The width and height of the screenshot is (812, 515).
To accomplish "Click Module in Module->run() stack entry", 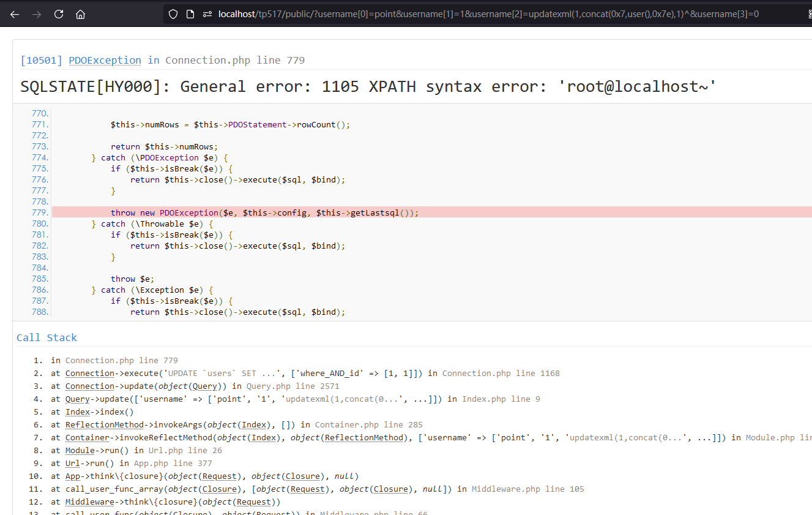I will [x=80, y=450].
